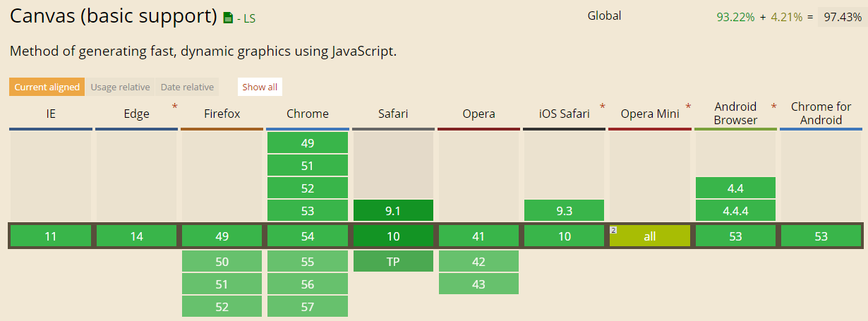Viewport: 868px width, 321px height.
Task: Click the IE column header
Action: 51,114
